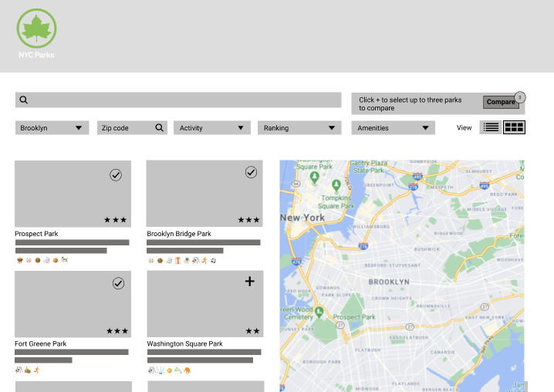Click the Brooklyn Bridge Park title
Image resolution: width=554 pixels, height=392 pixels.
click(179, 234)
